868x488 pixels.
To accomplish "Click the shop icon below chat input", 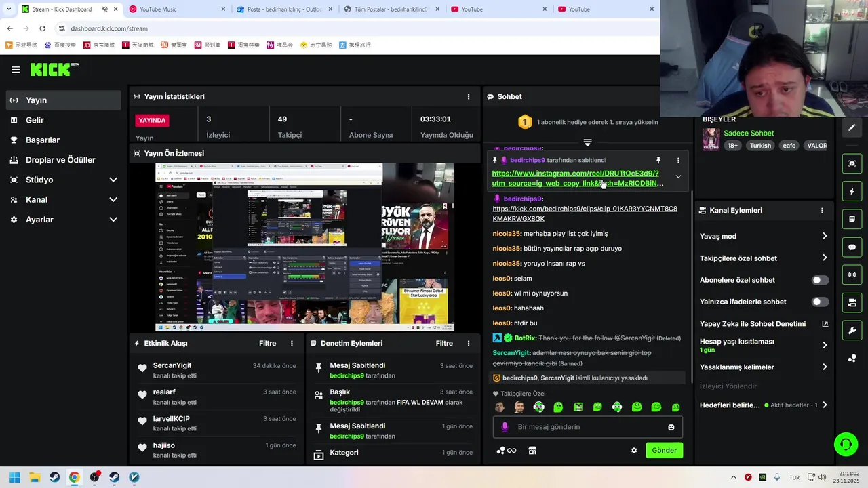I will click(532, 450).
